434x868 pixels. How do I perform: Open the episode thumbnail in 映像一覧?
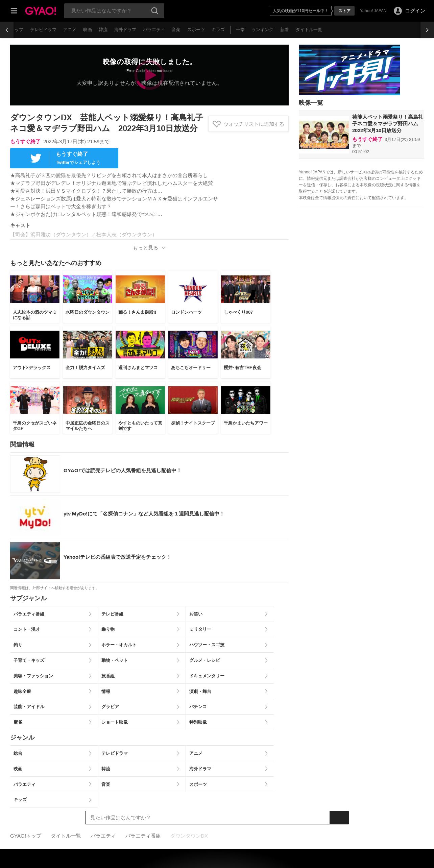pyautogui.click(x=324, y=135)
